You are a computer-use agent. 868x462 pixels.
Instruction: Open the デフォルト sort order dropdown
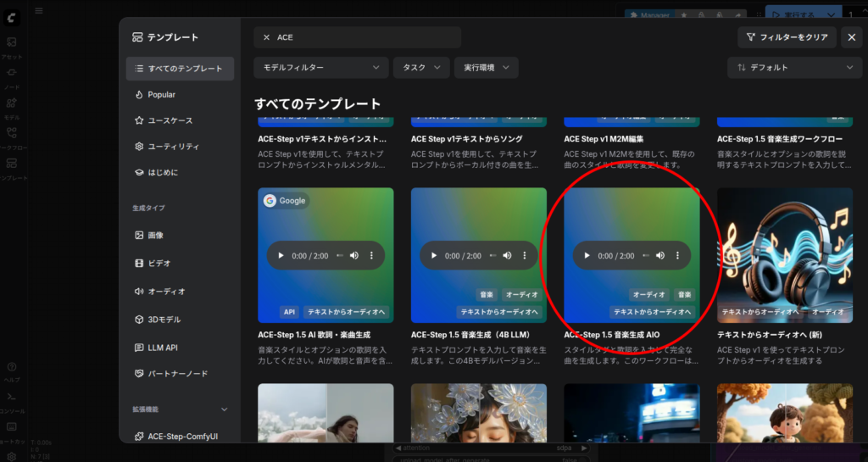tap(782, 68)
